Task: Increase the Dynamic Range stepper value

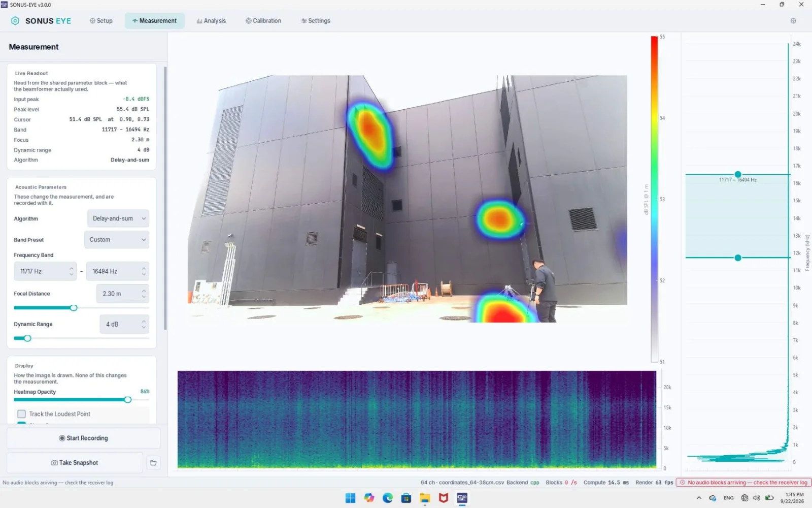Action: tap(144, 321)
